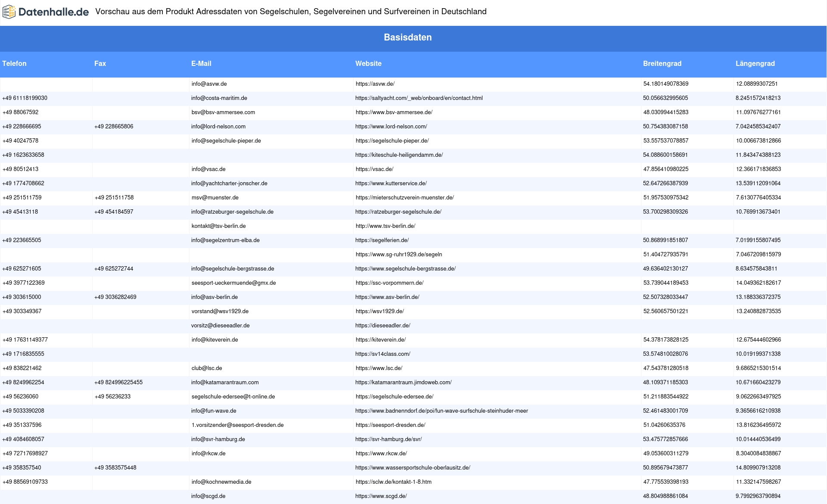
Task: Open https://sv14class.com/ link
Action: pos(383,354)
